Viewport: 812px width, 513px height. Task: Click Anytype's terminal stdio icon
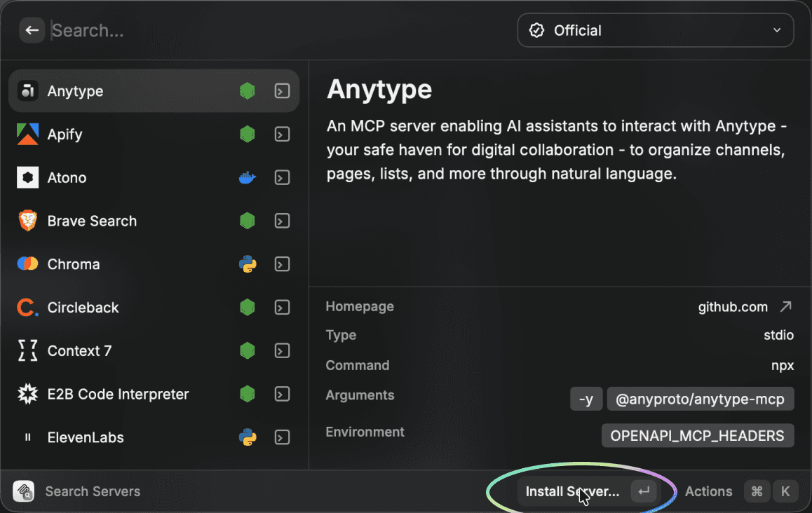[x=282, y=91]
